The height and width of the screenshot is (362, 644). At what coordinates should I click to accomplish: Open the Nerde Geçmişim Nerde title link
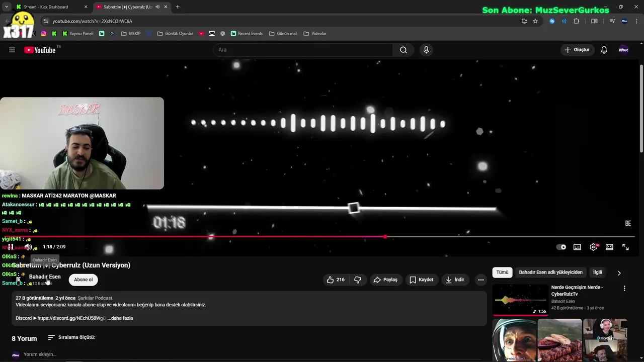(577, 291)
